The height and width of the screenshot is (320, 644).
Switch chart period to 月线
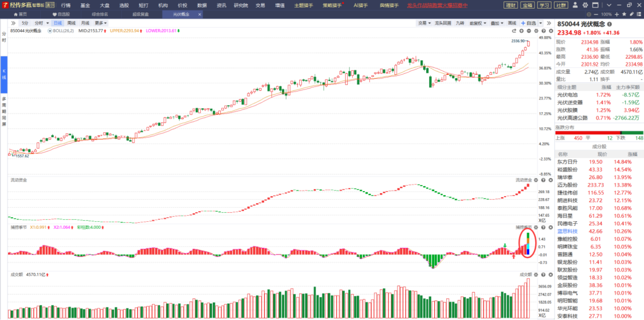pos(85,23)
